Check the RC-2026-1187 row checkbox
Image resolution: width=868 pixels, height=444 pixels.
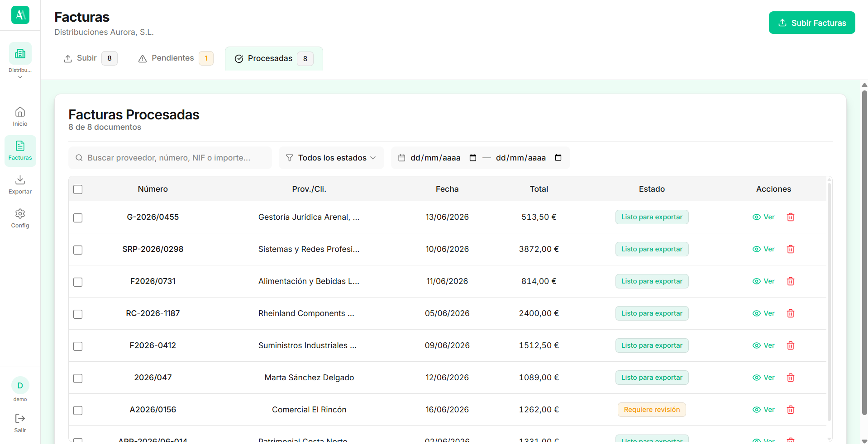point(78,314)
